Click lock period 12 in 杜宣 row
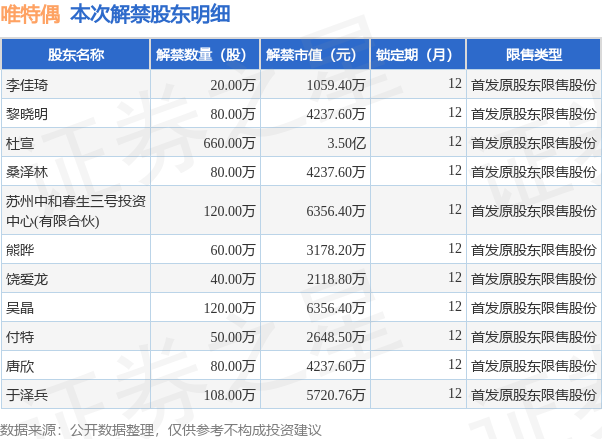The width and height of the screenshot is (602, 439). (x=418, y=142)
